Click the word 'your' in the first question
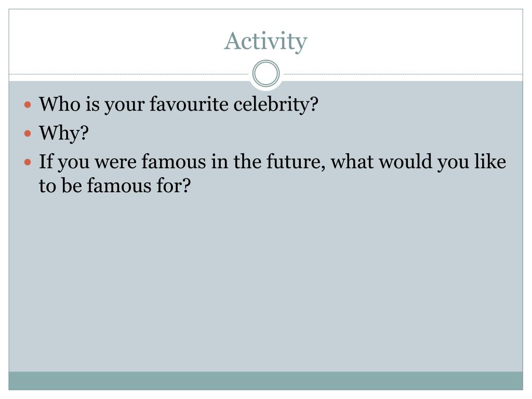The width and height of the screenshot is (532, 399). (125, 104)
